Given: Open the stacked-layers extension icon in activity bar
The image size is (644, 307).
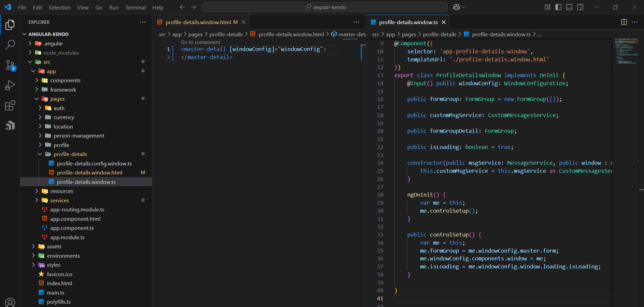Looking at the screenshot, I should pyautogui.click(x=10, y=125).
